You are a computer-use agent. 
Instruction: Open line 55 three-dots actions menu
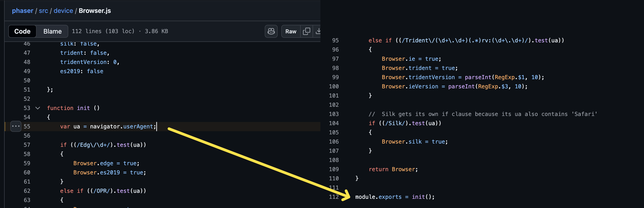(x=16, y=126)
